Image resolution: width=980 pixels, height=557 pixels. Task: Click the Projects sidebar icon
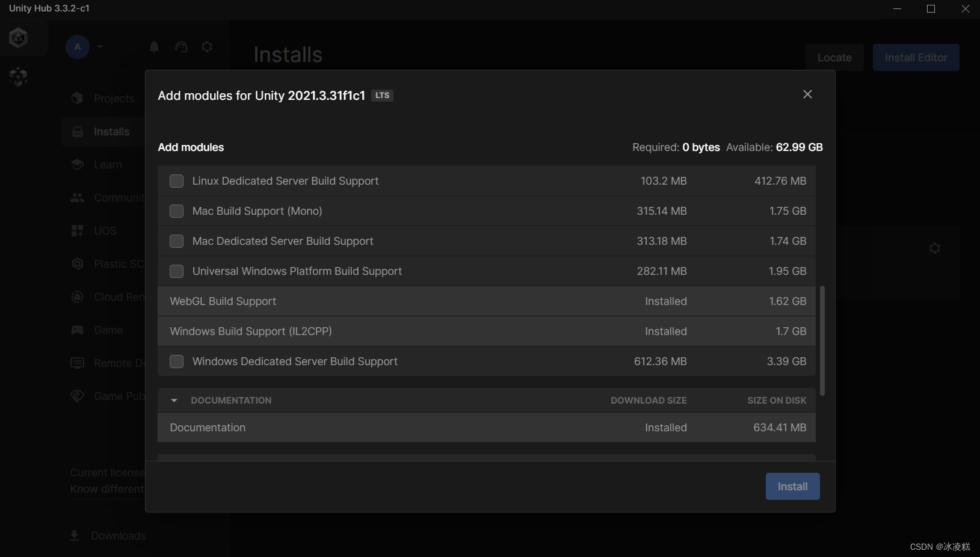pos(77,99)
